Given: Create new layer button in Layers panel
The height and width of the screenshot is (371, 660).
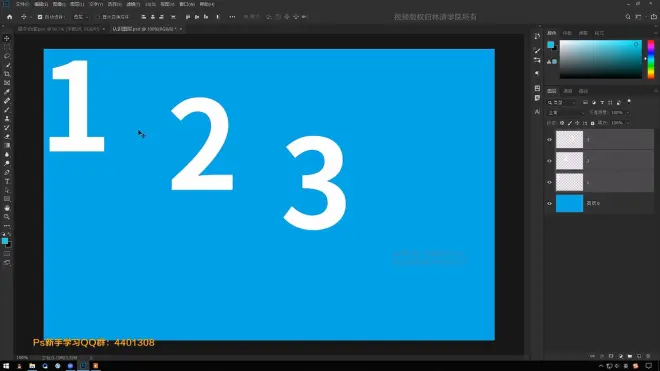Looking at the screenshot, I should coord(639,356).
